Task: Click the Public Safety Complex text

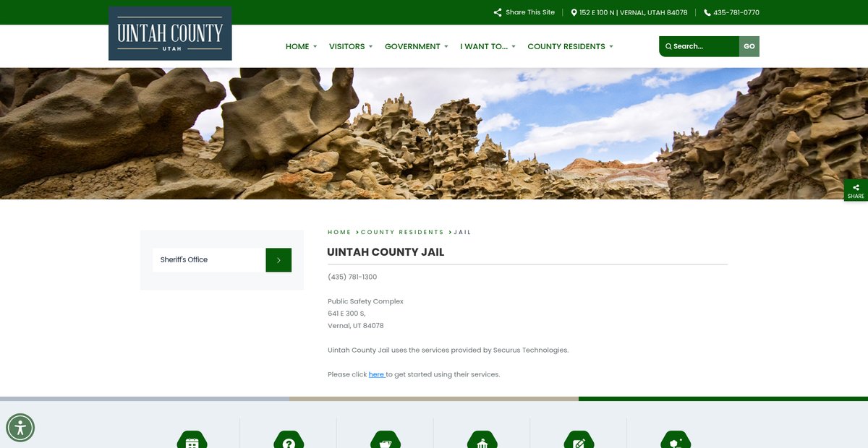Action: 365,301
